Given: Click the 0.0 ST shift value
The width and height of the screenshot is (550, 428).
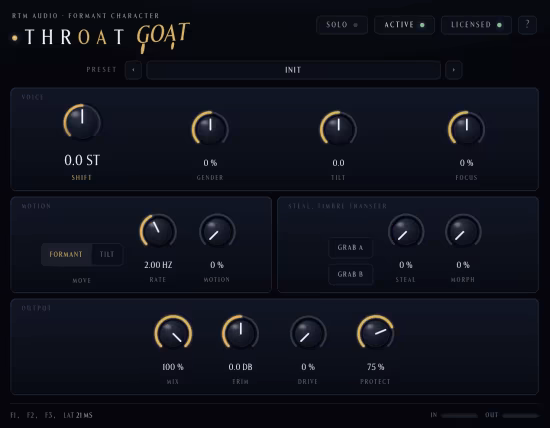Looking at the screenshot, I should point(82,160).
